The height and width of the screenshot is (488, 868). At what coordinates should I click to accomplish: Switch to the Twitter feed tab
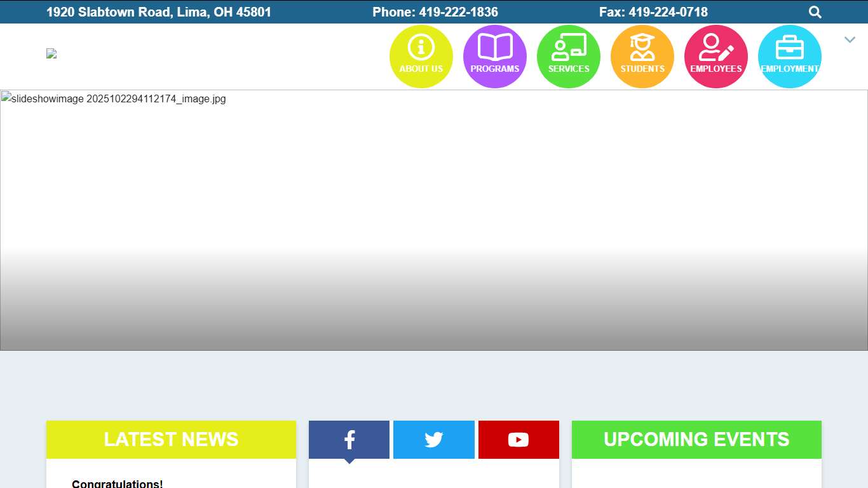click(433, 439)
